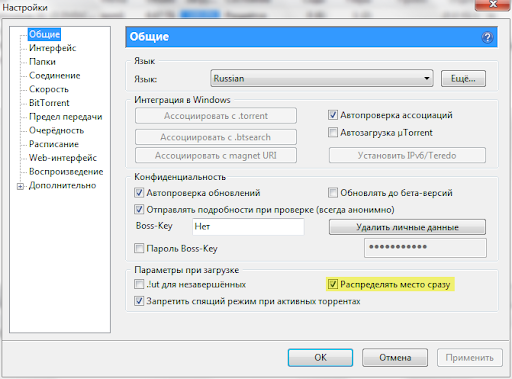Viewport: 512px width, 379px height.
Task: Click the Отмена button
Action: (395, 358)
